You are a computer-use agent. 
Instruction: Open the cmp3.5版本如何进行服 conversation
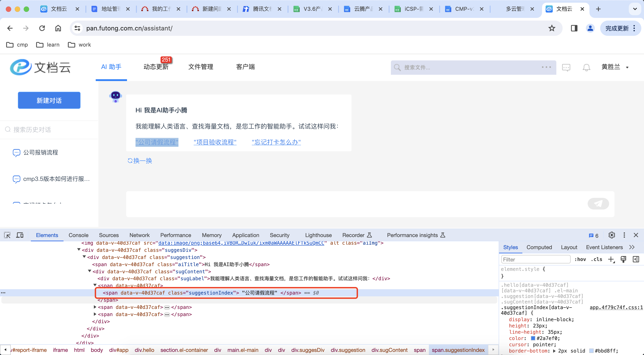[x=51, y=179]
